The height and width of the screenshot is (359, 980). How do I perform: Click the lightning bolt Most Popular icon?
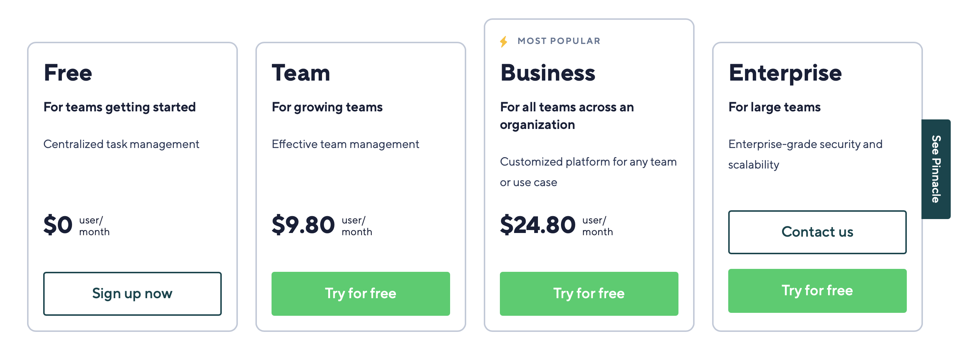504,41
